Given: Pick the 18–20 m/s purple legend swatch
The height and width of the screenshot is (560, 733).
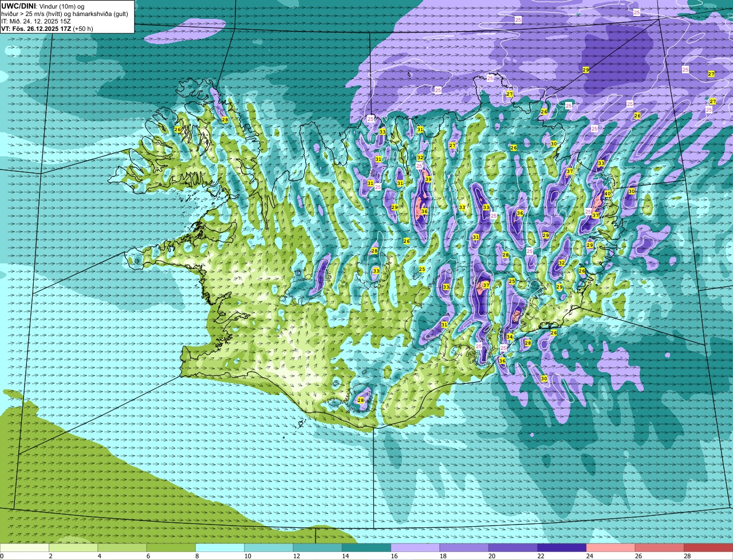Looking at the screenshot, I should (x=464, y=548).
